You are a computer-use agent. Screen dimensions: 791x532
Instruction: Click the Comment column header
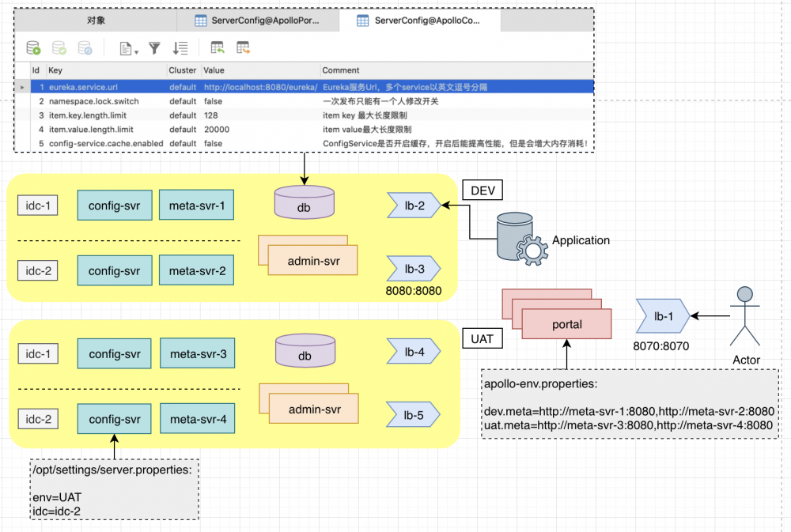pyautogui.click(x=456, y=70)
